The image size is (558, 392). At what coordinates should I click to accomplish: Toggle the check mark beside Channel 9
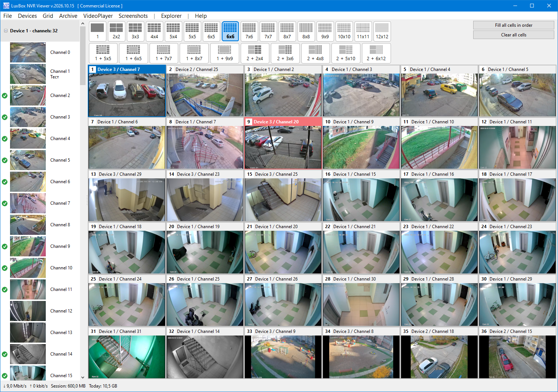click(x=5, y=246)
